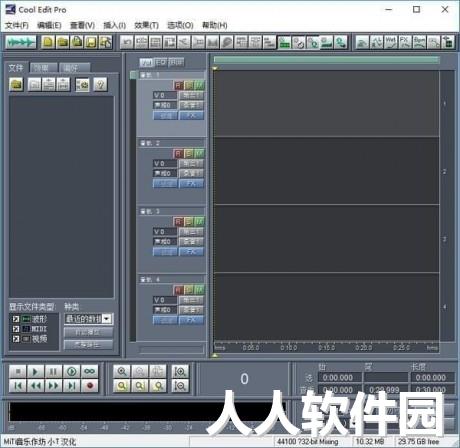Click the undo toolbar icon
This screenshot has width=460, height=448.
[127, 42]
